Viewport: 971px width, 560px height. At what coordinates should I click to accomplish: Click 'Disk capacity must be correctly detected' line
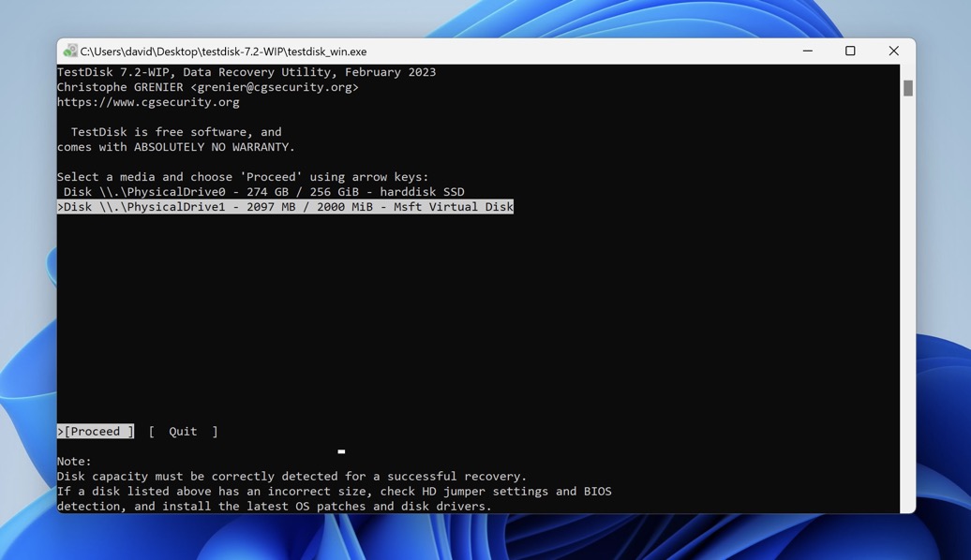click(x=291, y=477)
